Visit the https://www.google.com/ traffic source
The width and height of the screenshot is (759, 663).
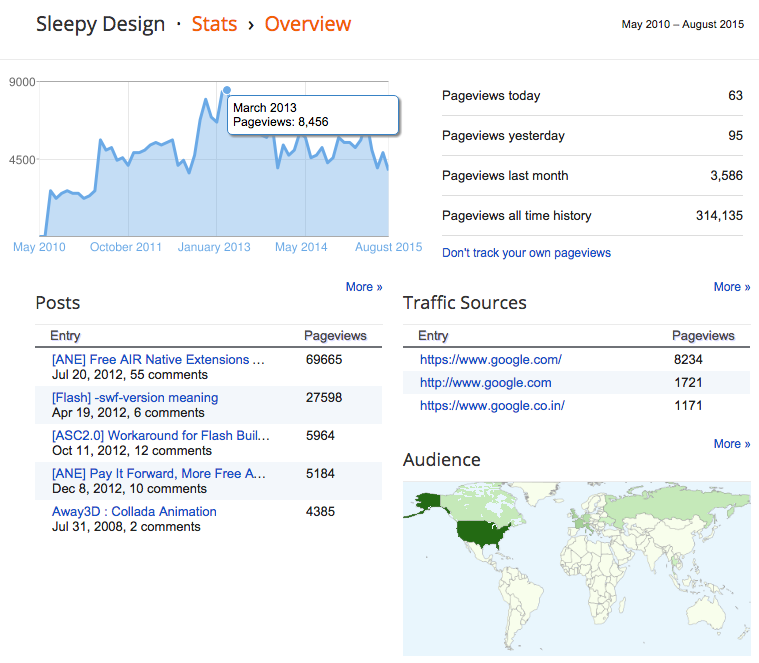490,360
